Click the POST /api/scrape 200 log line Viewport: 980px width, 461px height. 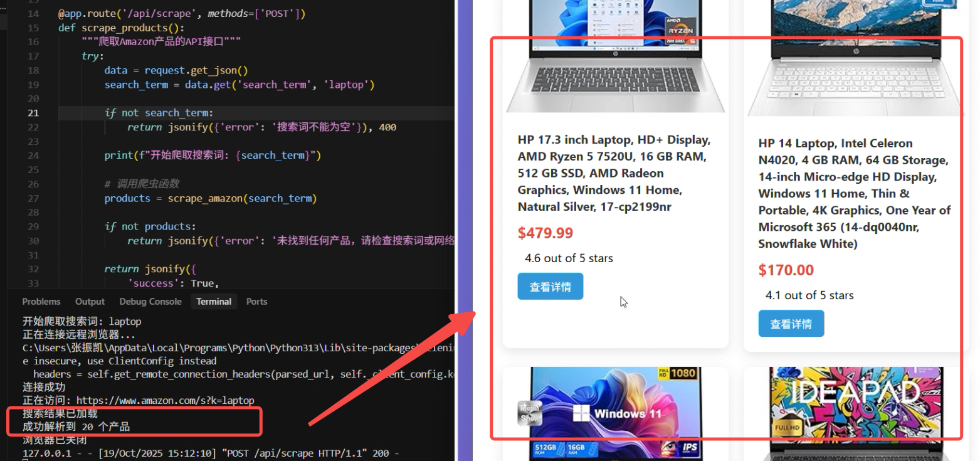211,453
